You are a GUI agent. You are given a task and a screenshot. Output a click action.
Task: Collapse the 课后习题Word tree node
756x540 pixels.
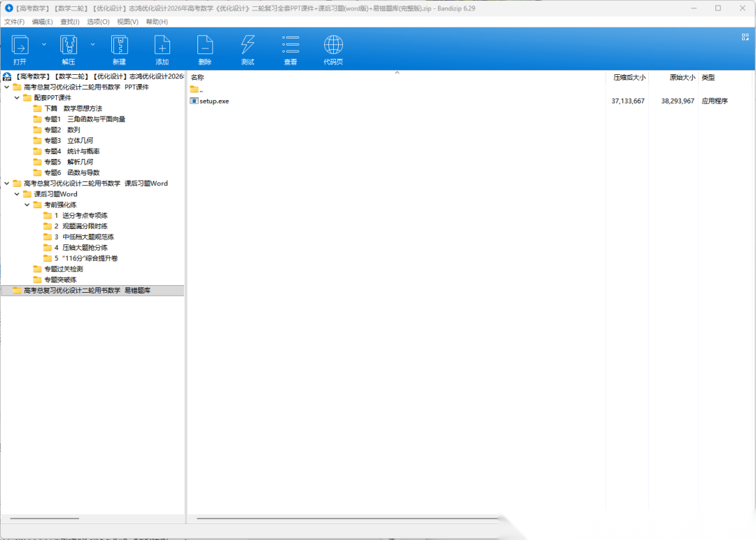point(17,194)
